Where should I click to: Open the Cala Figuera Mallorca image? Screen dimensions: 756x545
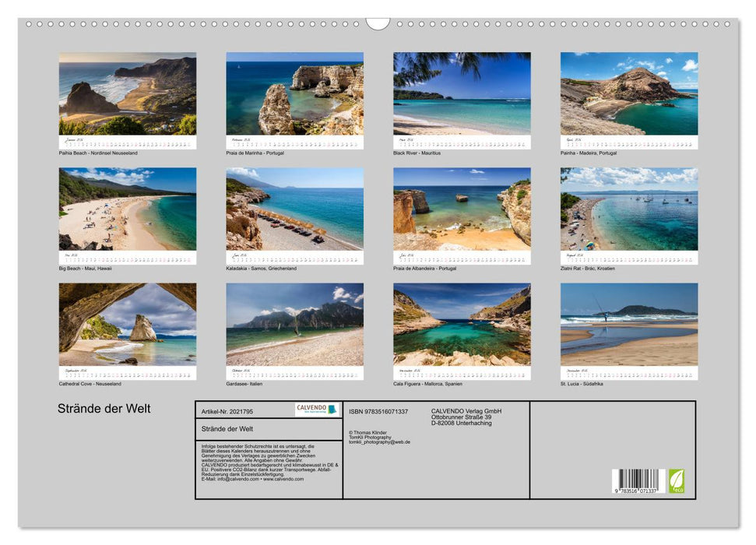[462, 325]
